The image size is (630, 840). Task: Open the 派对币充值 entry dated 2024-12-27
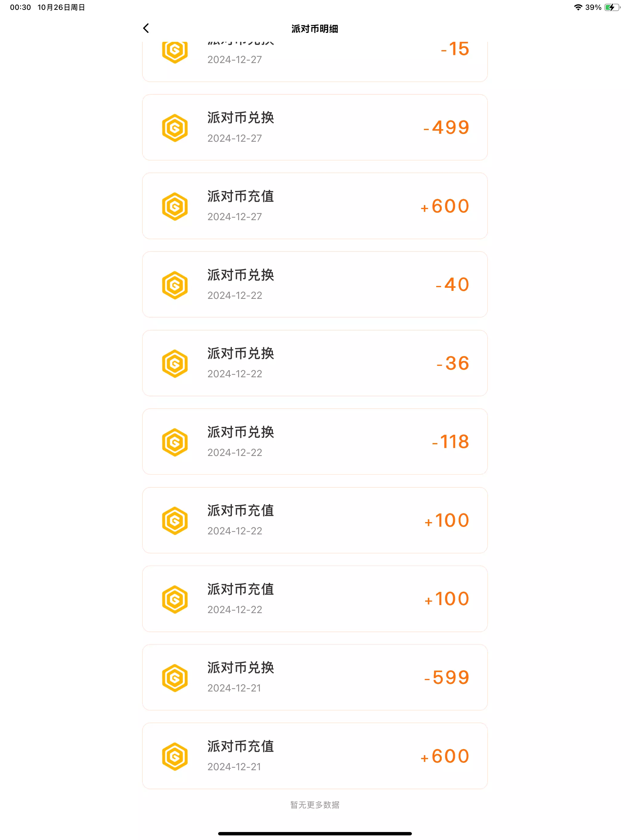coord(315,206)
